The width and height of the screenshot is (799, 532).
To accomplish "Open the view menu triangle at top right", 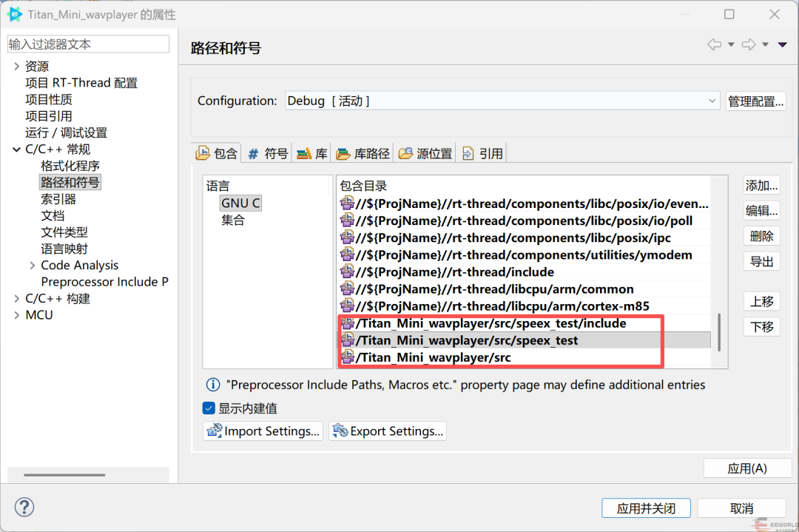I will tap(783, 45).
